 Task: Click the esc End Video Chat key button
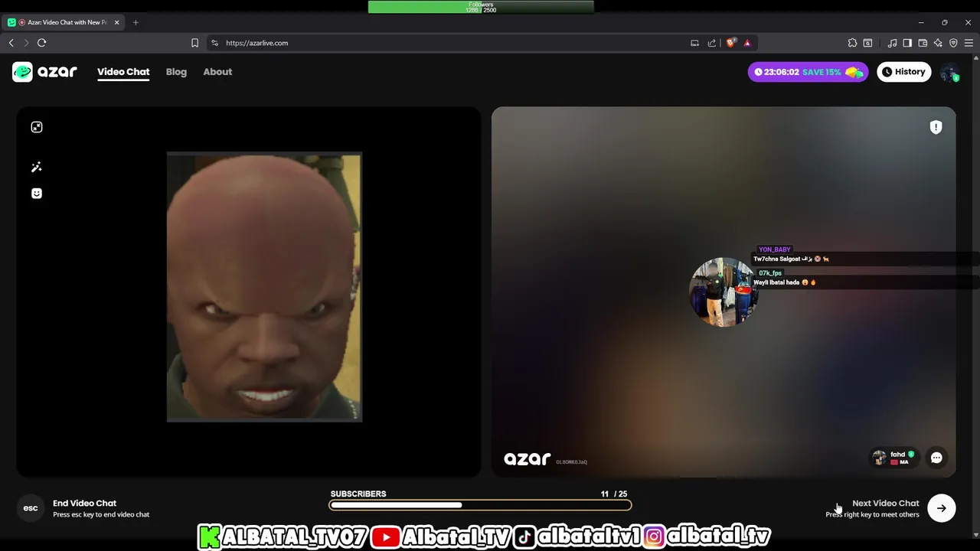click(31, 508)
